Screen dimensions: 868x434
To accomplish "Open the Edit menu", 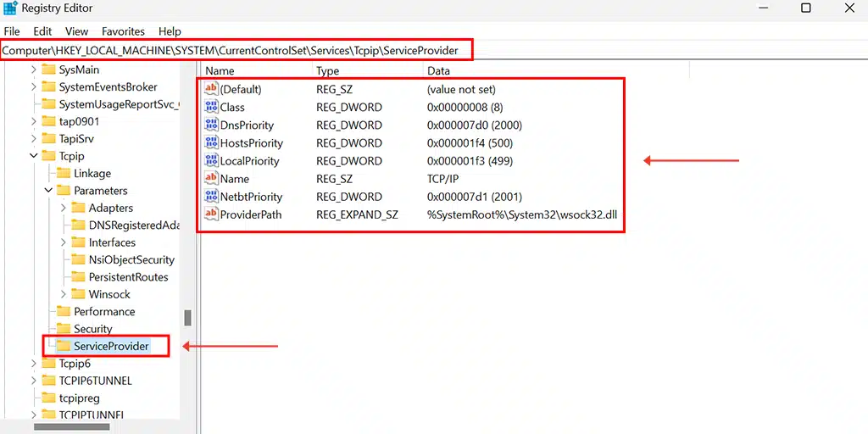I will point(42,31).
